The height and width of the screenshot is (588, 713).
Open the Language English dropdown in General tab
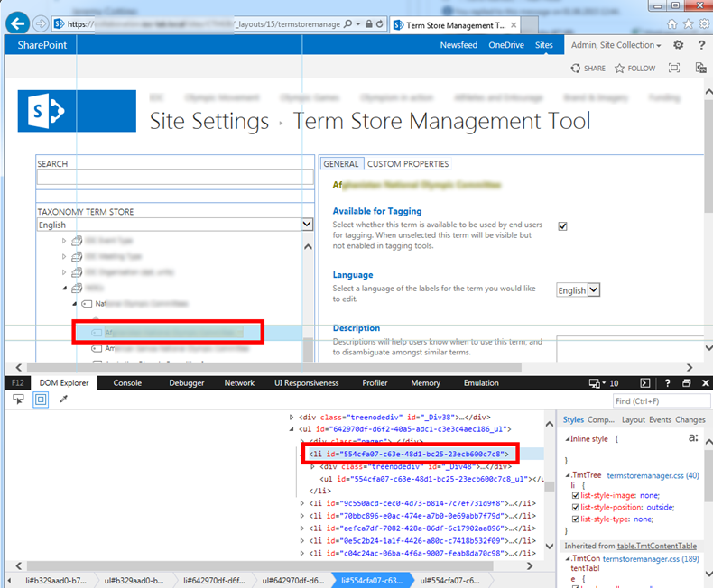579,289
